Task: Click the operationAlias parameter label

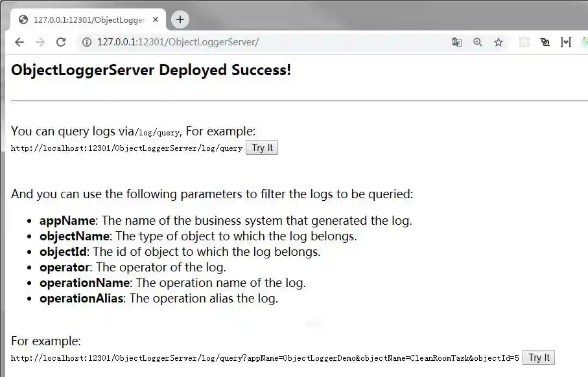Action: pos(81,299)
